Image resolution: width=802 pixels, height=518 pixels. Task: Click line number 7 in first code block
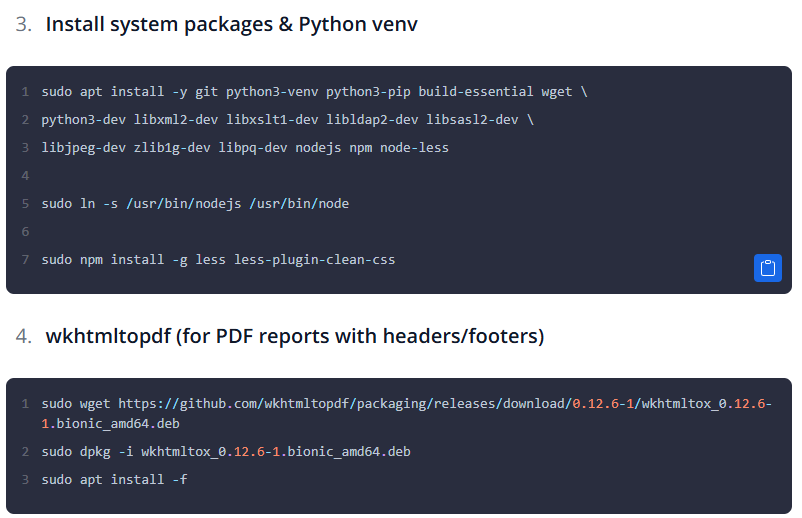pos(25,260)
